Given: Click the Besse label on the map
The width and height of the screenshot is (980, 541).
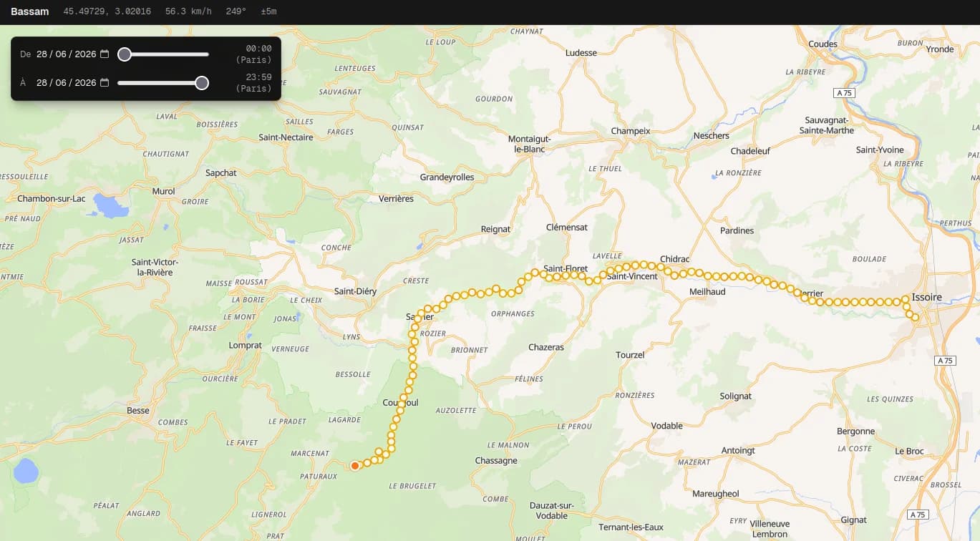Looking at the screenshot, I should 138,411.
